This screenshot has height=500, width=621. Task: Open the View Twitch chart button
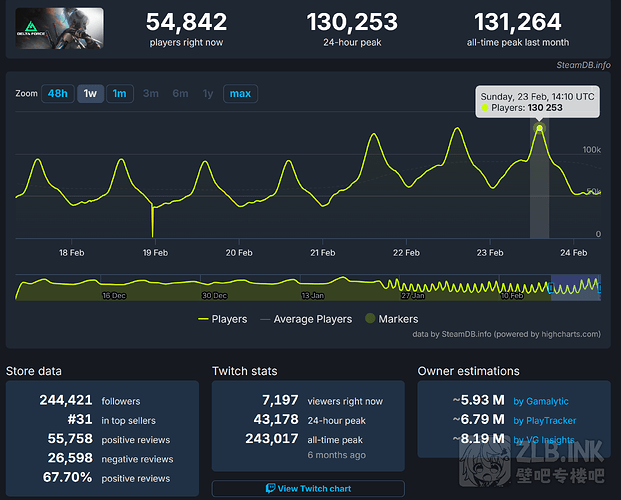click(308, 489)
